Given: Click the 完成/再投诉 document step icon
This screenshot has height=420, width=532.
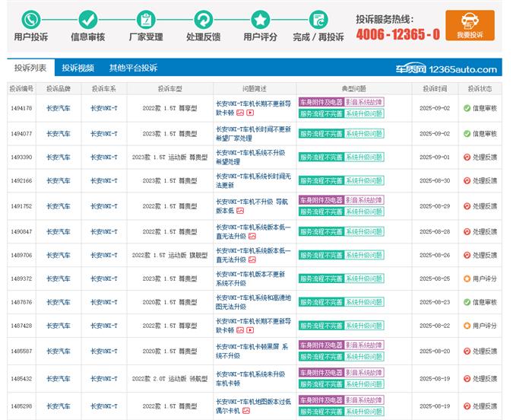Looking at the screenshot, I should [318, 20].
